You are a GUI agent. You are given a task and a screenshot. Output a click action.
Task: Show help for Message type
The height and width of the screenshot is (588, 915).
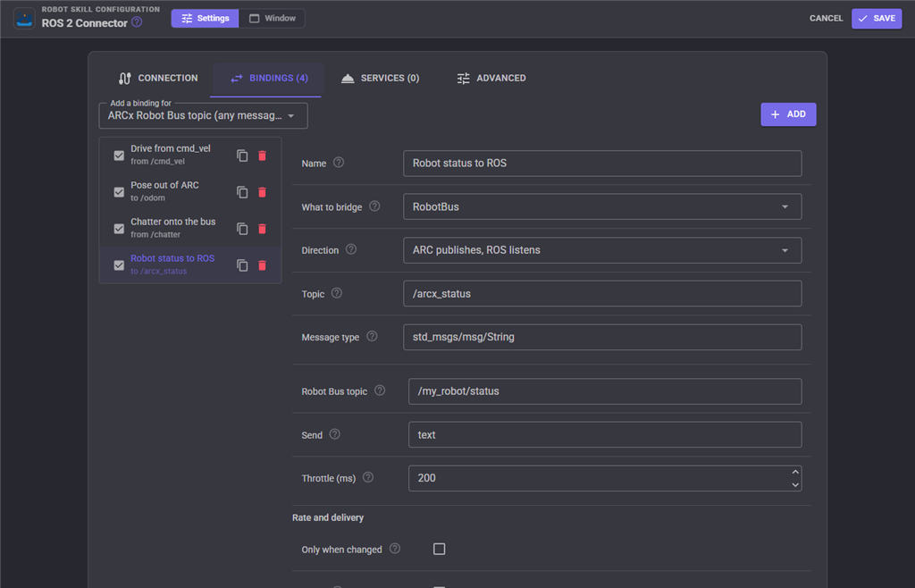click(x=372, y=336)
